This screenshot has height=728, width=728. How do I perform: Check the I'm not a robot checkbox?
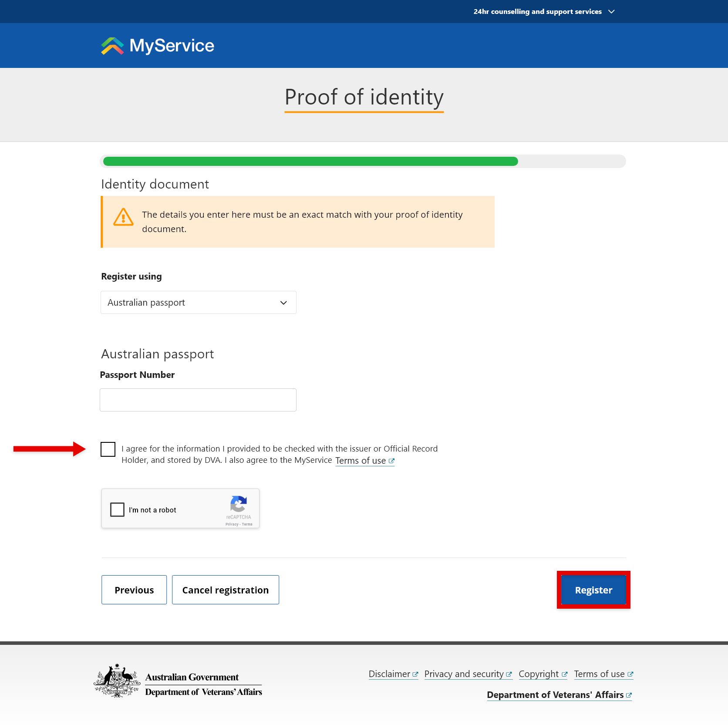[117, 509]
